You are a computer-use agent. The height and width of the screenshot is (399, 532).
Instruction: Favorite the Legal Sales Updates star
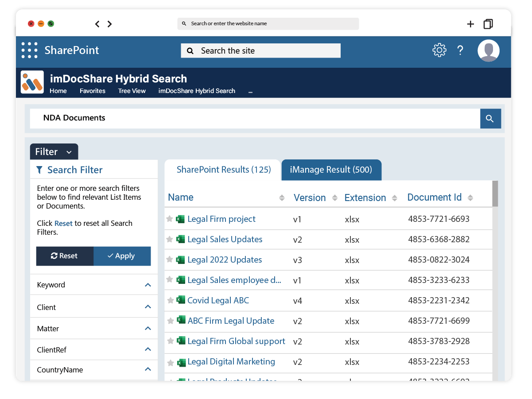pyautogui.click(x=169, y=239)
